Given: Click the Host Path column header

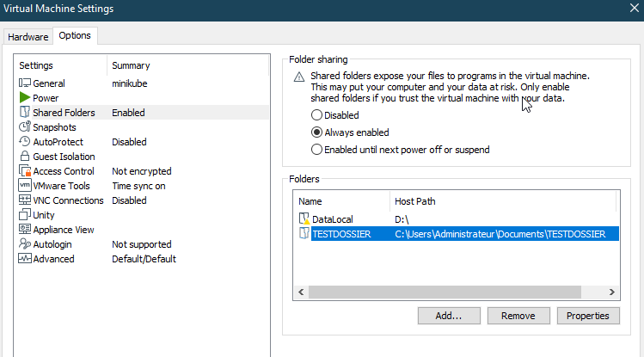Looking at the screenshot, I should click(x=503, y=201).
